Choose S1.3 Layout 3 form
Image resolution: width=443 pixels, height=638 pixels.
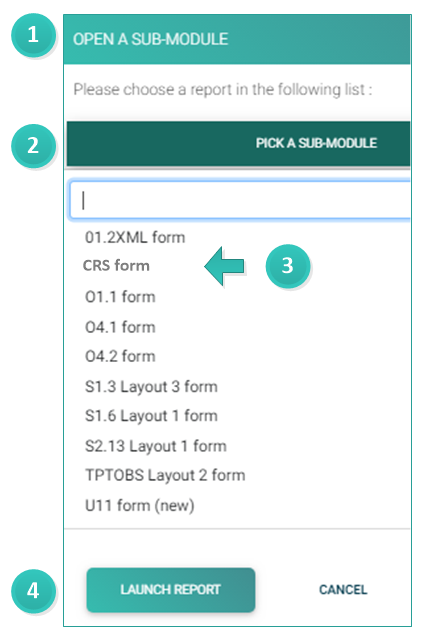151,387
